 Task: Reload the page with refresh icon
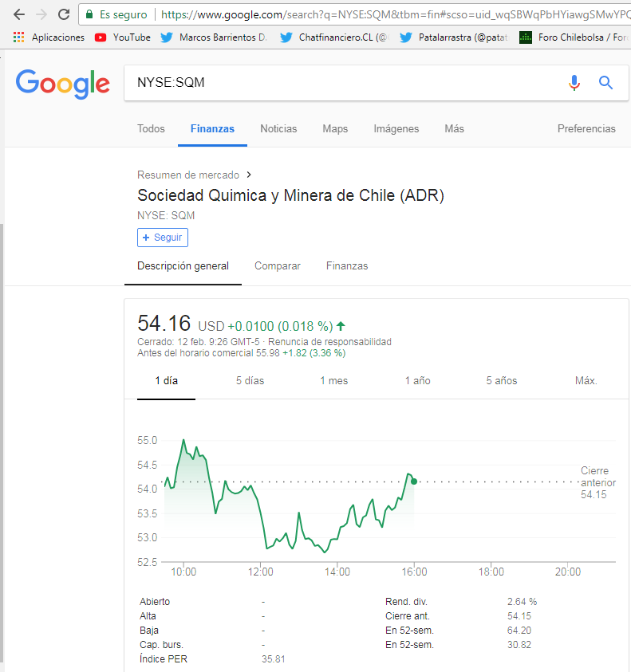[64, 14]
